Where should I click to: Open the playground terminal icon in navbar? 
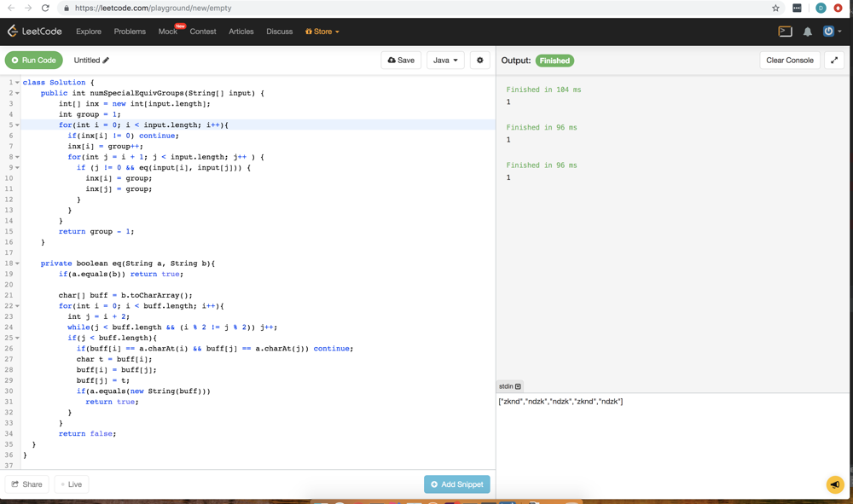tap(785, 32)
